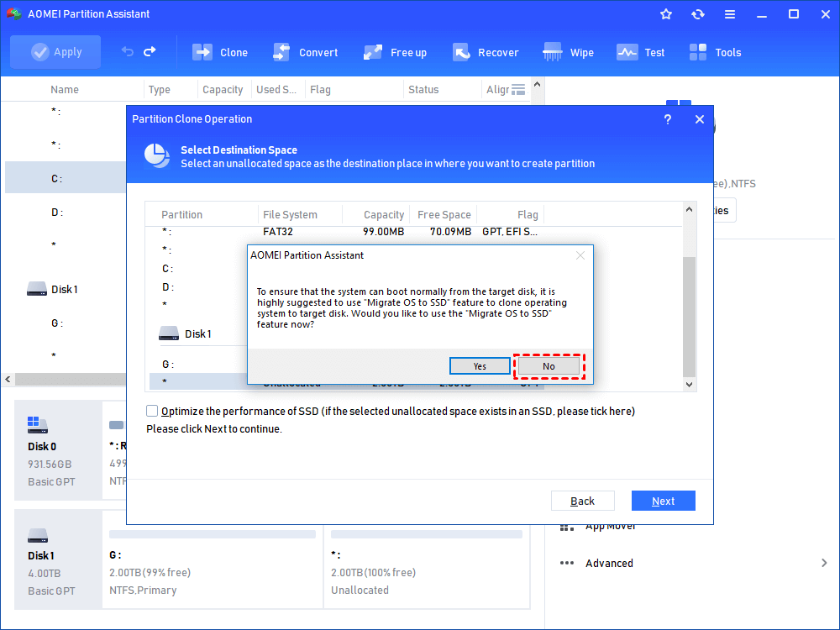Click the dialog list scroll up arrow

click(689, 209)
